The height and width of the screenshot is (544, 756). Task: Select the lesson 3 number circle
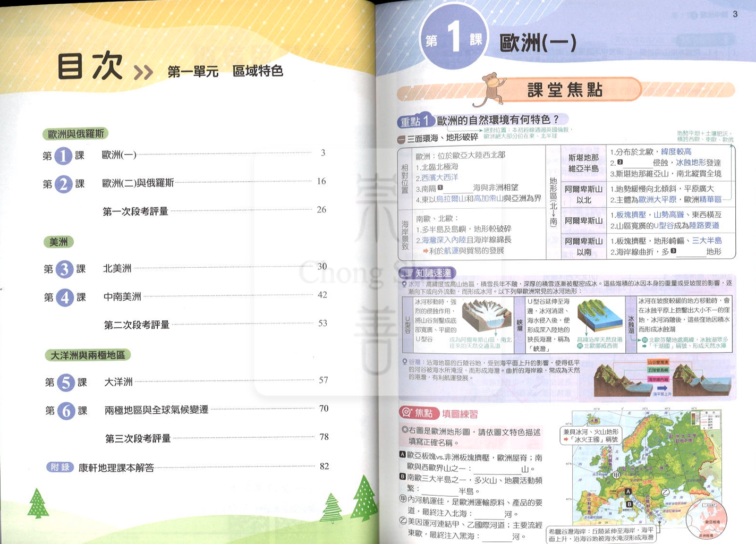[x=64, y=269]
